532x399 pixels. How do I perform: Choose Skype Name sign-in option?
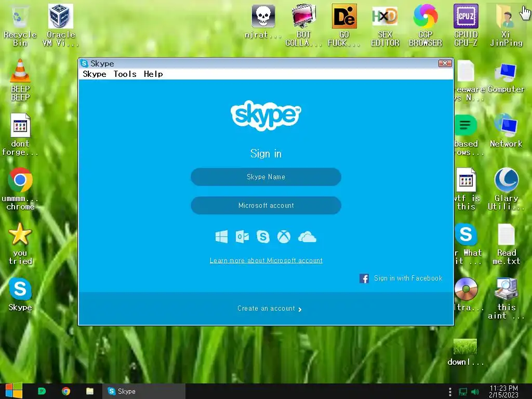click(266, 177)
